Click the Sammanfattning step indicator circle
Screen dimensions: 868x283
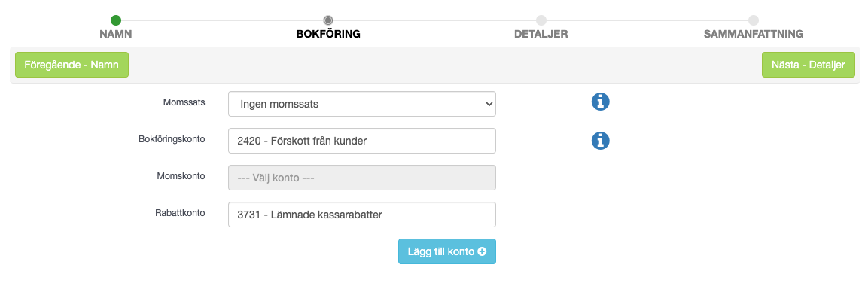754,20
